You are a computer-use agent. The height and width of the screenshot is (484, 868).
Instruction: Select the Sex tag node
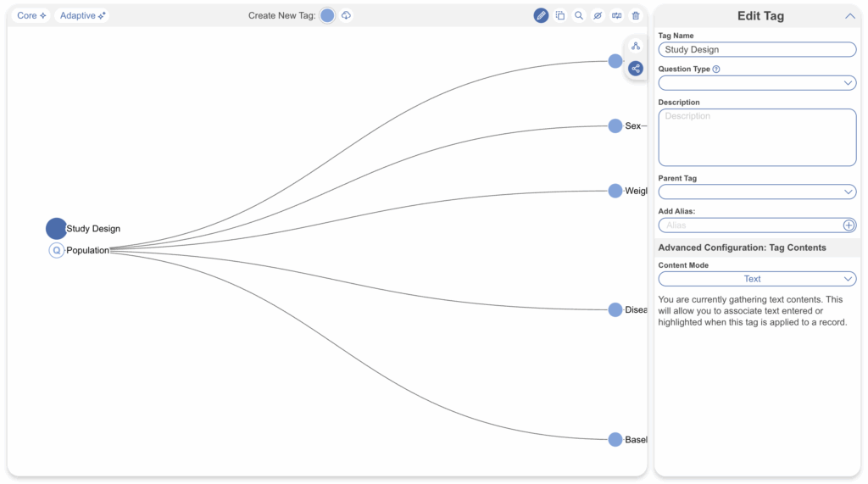pyautogui.click(x=615, y=126)
